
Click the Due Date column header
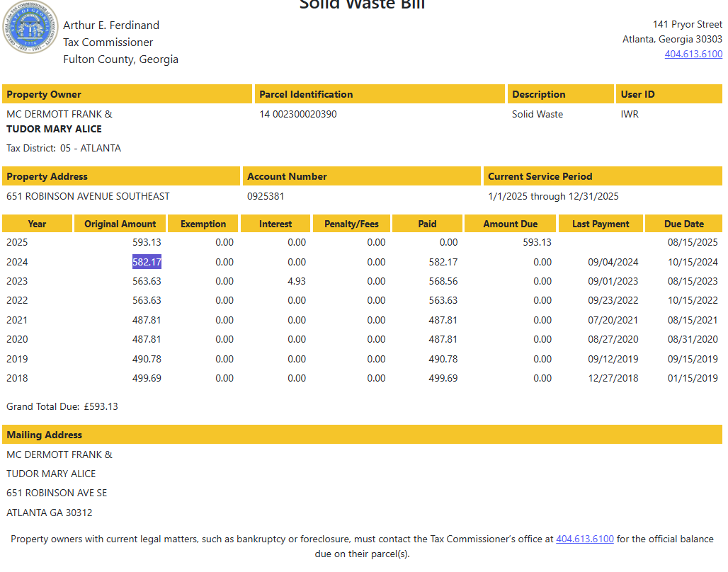(683, 224)
